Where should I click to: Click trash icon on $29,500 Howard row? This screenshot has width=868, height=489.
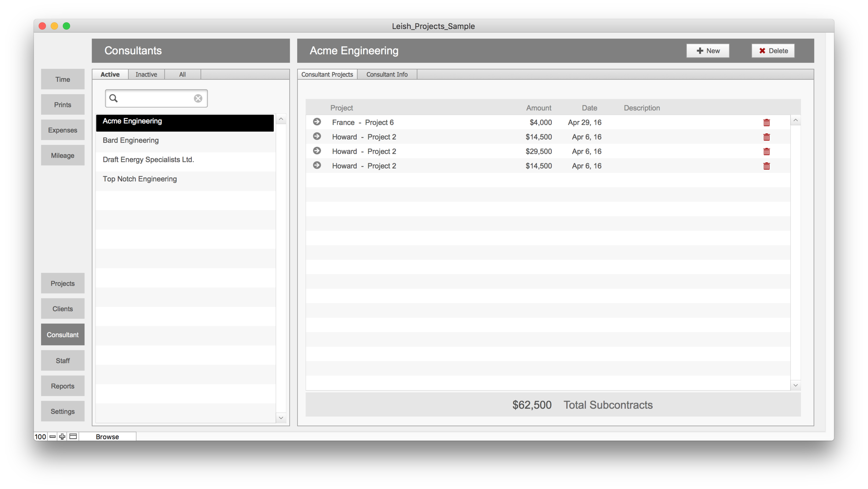(x=766, y=152)
